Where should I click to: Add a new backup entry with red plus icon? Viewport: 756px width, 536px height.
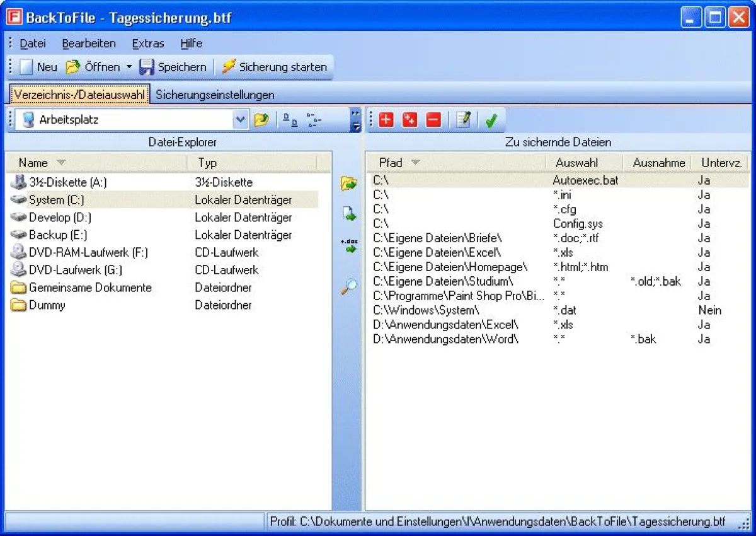click(386, 119)
